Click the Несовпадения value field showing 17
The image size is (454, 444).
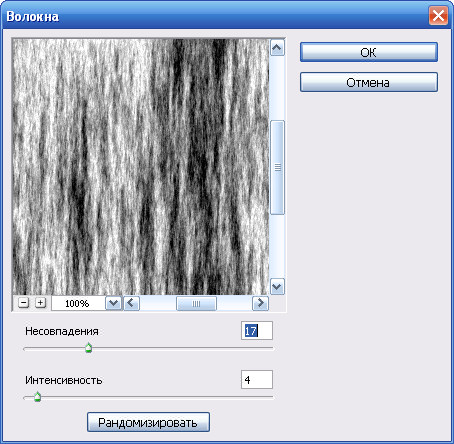coord(257,331)
